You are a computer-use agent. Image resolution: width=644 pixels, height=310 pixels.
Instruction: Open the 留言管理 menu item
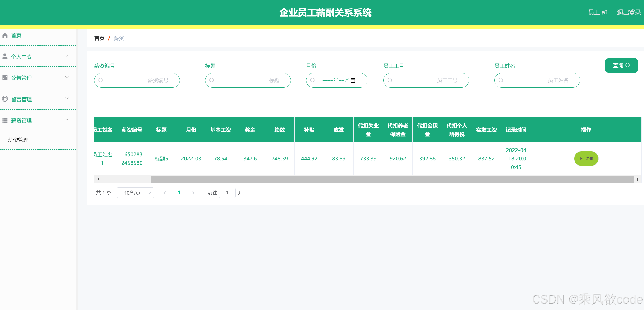[21, 99]
